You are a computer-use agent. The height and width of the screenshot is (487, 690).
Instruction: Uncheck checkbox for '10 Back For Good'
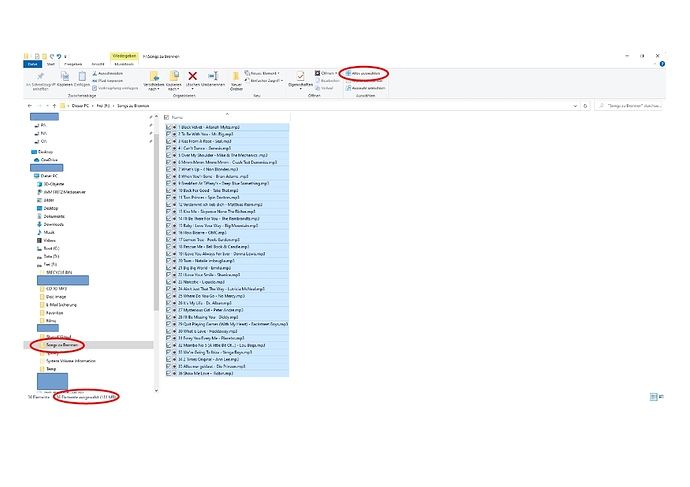pyautogui.click(x=168, y=190)
